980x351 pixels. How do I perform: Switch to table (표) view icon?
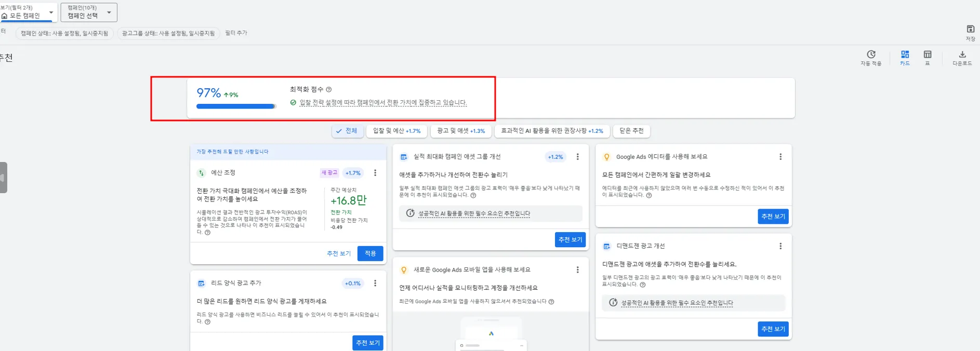point(928,54)
